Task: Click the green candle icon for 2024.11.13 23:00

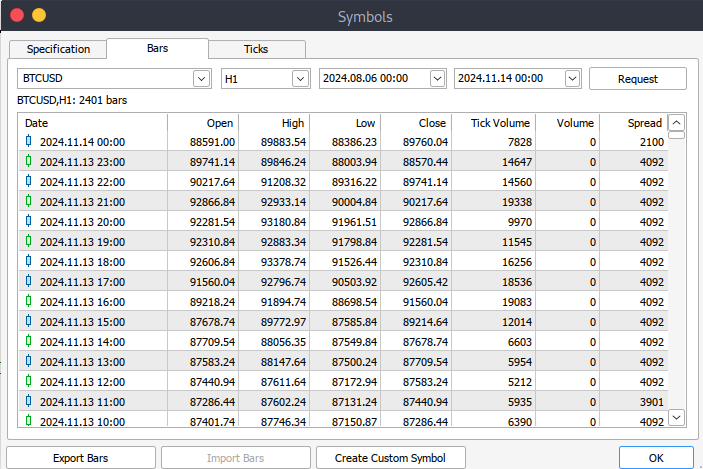Action: coord(29,161)
